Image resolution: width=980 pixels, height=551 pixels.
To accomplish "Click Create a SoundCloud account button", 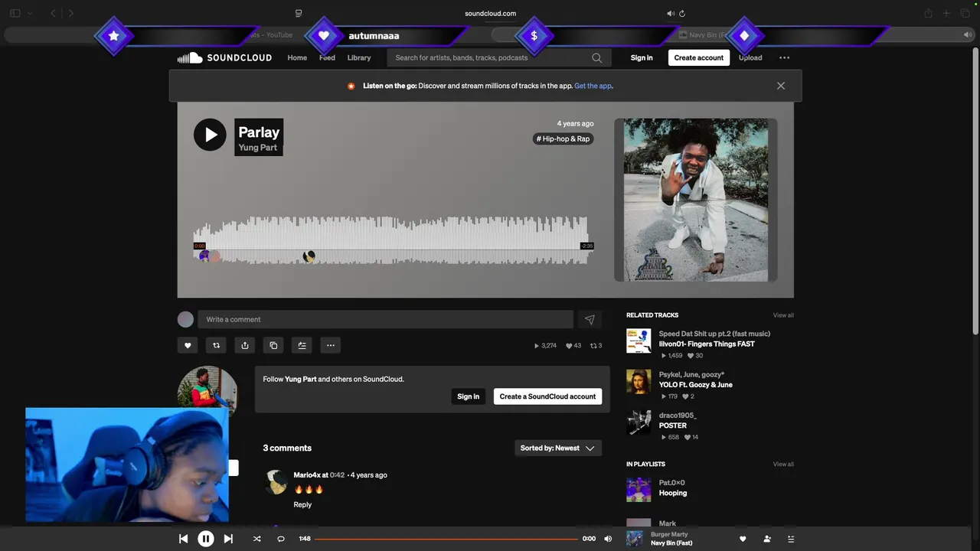I will tap(547, 396).
